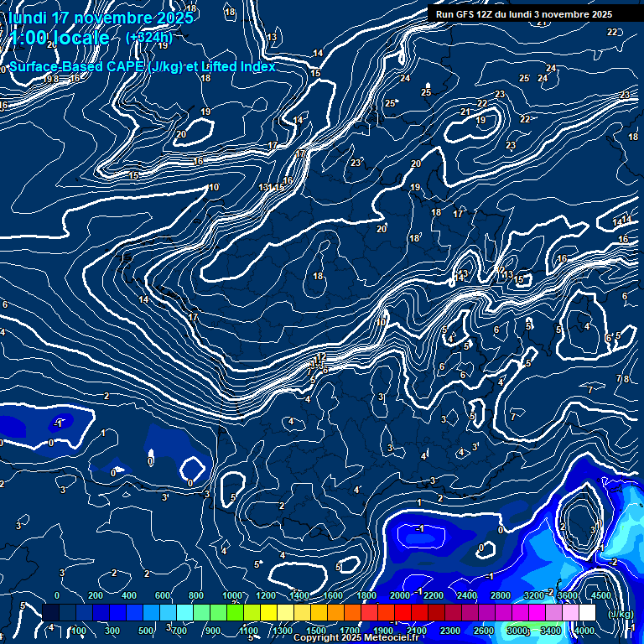Click the 'Copyright 2025 Meteociel.fr' footer text
644x644 pixels.
356,637
